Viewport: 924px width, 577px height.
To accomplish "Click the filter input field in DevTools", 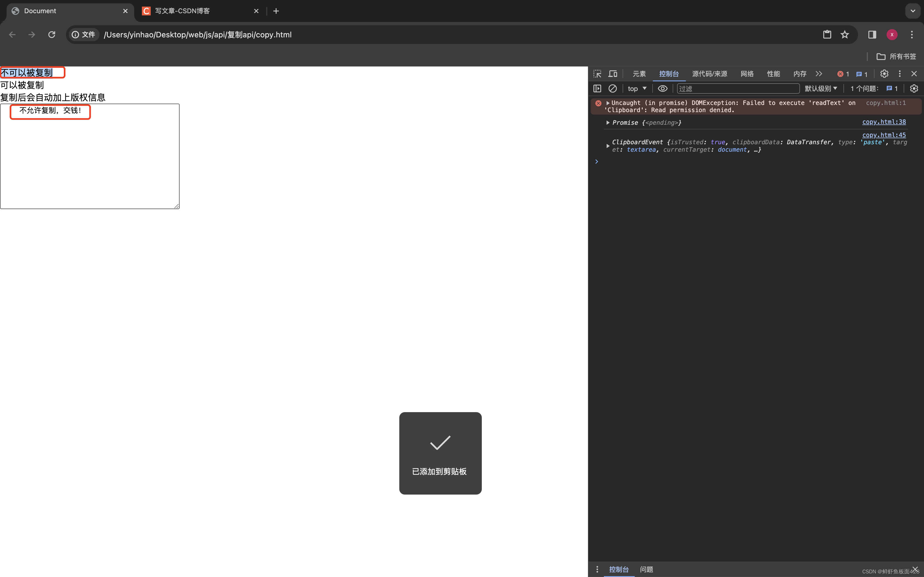I will tap(737, 88).
